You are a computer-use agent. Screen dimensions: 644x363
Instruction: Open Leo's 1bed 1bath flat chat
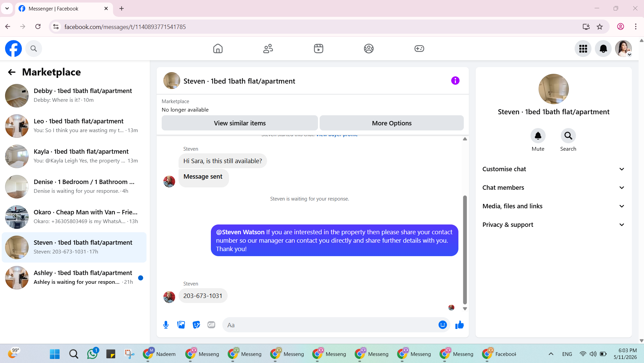click(x=74, y=126)
